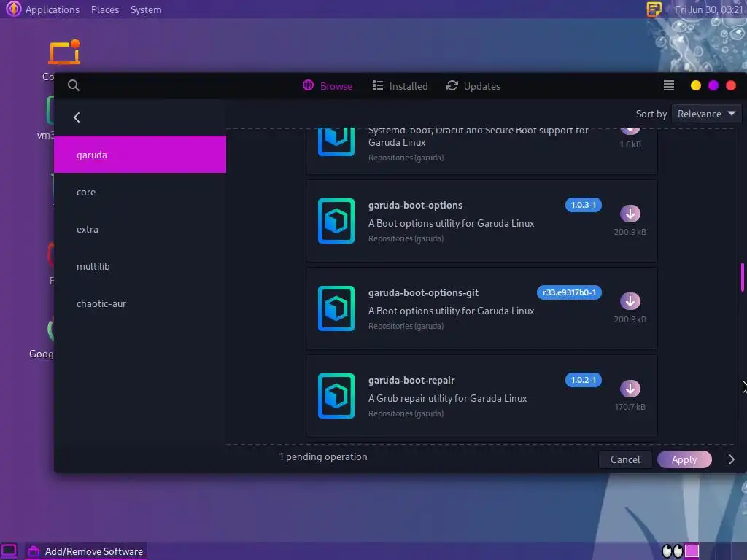Click version badge r33.e9317b0-1
The width and height of the screenshot is (747, 560).
569,292
